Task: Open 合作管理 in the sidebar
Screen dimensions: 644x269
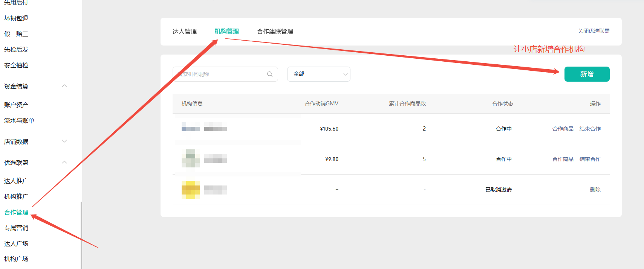Action: click(16, 213)
